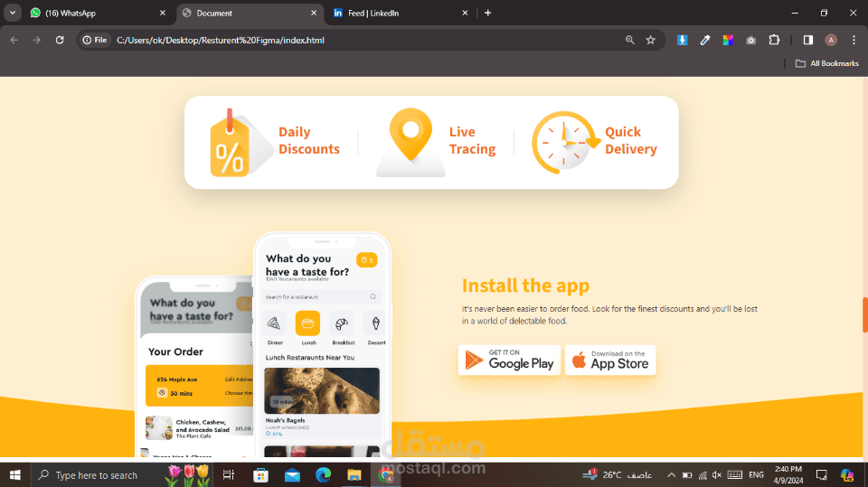The image size is (868, 487).
Task: Open the colorful squares extension
Action: [x=728, y=40]
